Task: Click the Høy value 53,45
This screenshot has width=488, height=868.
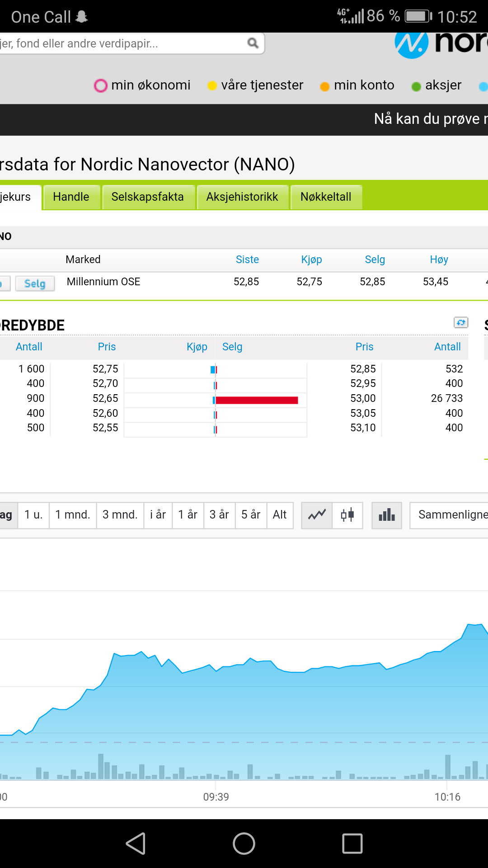Action: point(436,282)
